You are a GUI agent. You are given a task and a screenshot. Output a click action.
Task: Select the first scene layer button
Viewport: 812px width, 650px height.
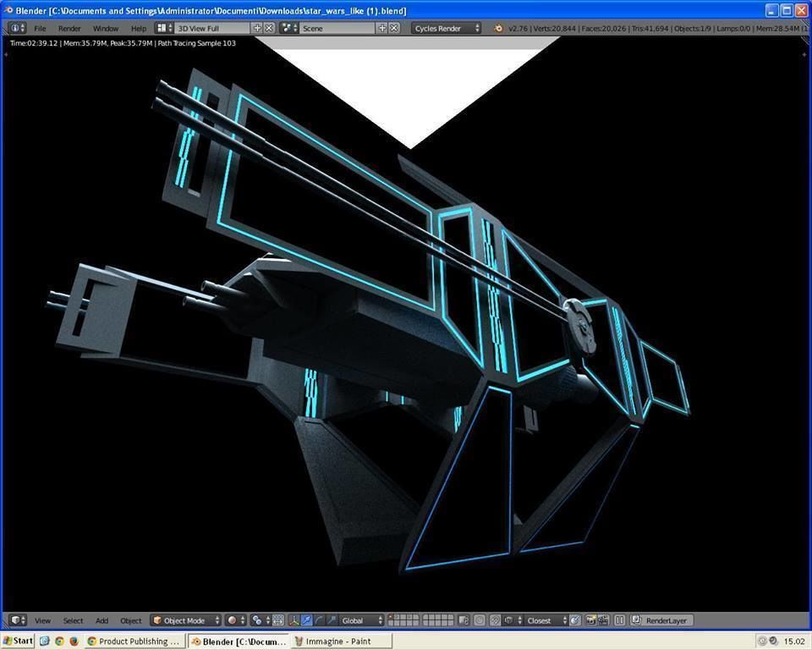point(392,617)
